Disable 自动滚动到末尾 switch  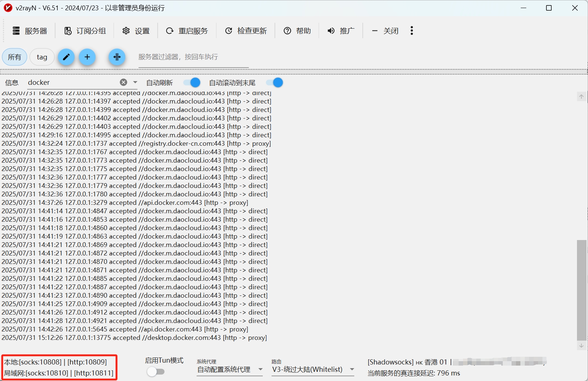(275, 83)
